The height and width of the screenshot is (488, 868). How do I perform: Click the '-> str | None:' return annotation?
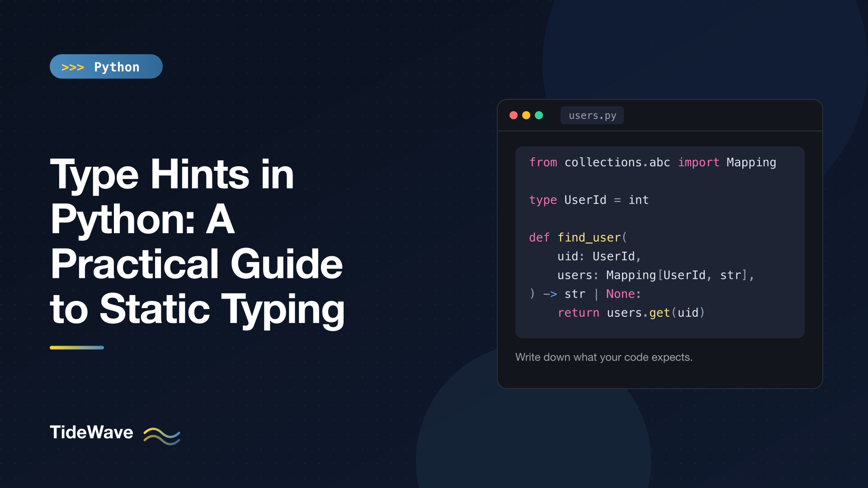point(592,294)
